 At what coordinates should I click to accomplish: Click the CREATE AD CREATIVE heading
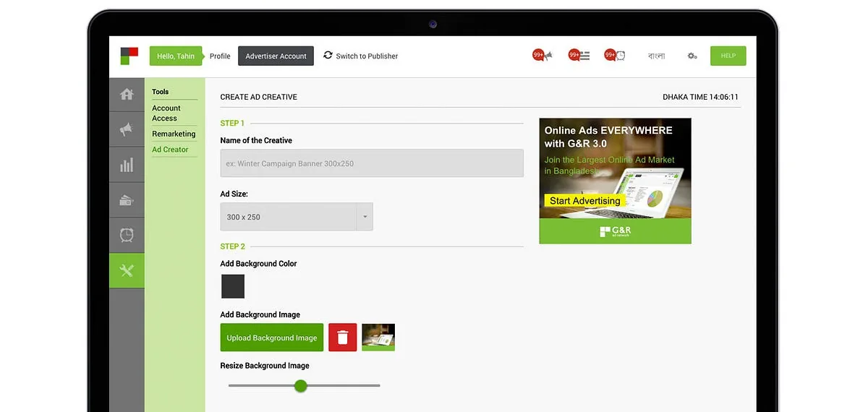point(258,97)
